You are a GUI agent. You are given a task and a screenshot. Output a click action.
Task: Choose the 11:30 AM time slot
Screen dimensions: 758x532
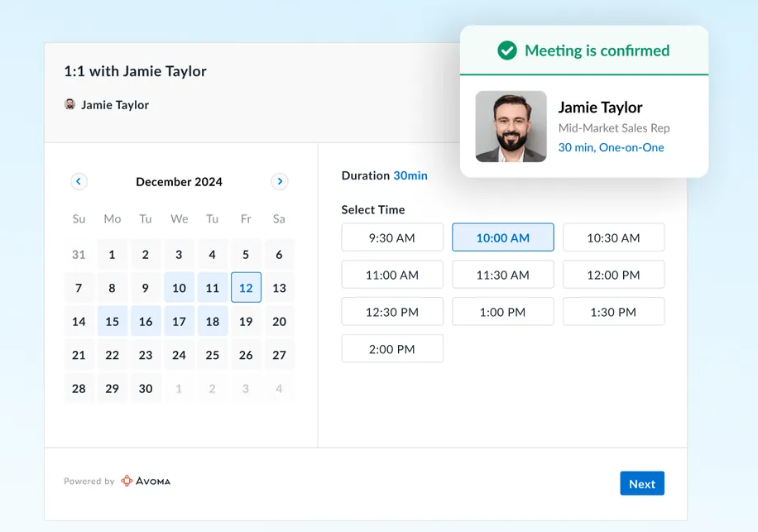pyautogui.click(x=503, y=275)
